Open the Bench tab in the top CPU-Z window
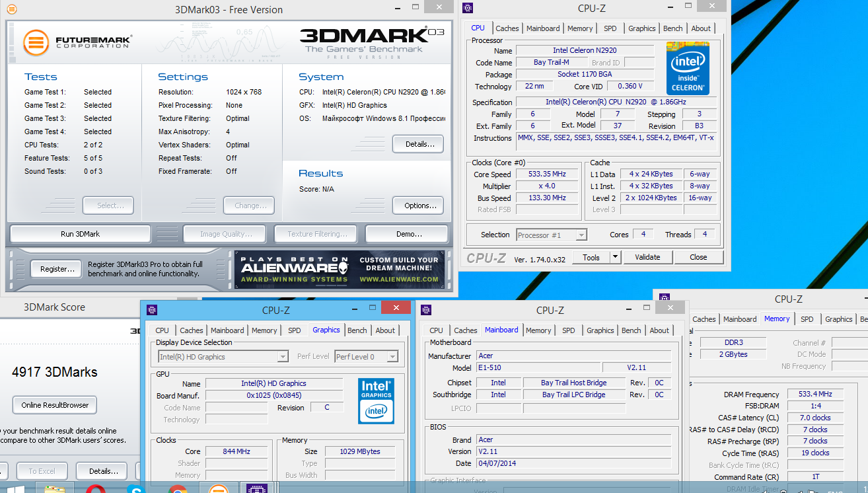868x493 pixels. click(x=673, y=28)
